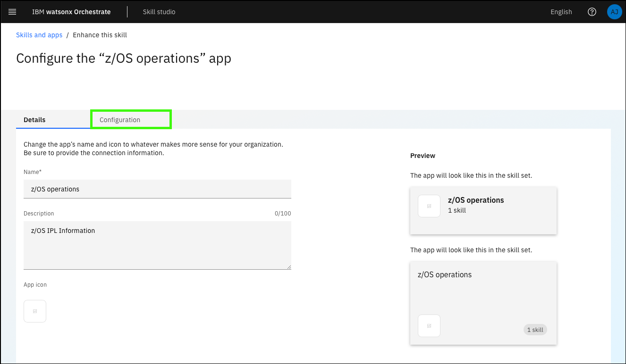The height and width of the screenshot is (364, 626).
Task: Go back to Skills and apps breadcrumb
Action: 39,35
